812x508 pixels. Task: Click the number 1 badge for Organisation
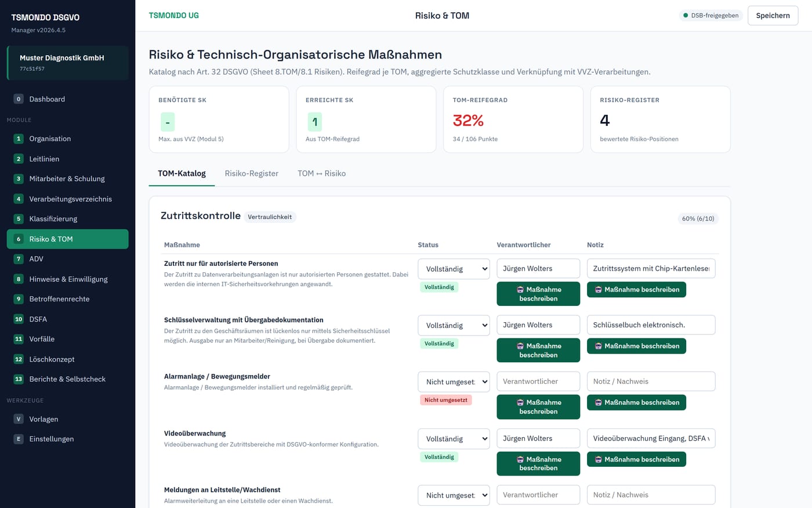tap(19, 139)
